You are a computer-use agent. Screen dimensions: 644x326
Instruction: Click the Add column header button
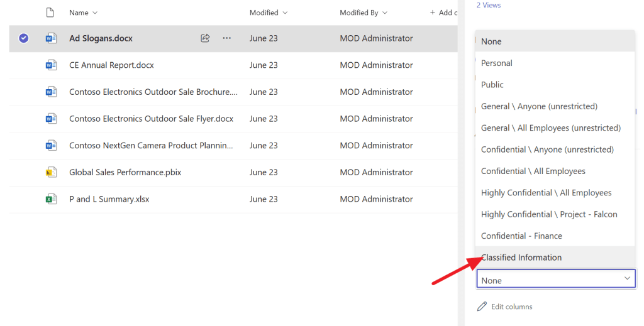click(442, 13)
